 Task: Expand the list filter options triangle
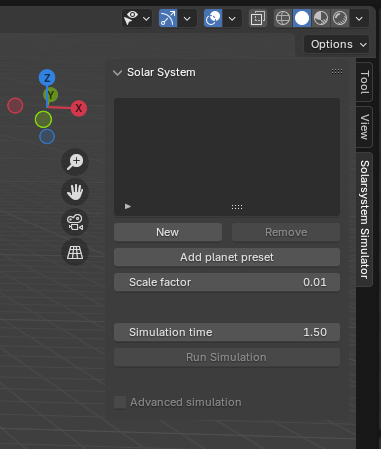[x=128, y=206]
